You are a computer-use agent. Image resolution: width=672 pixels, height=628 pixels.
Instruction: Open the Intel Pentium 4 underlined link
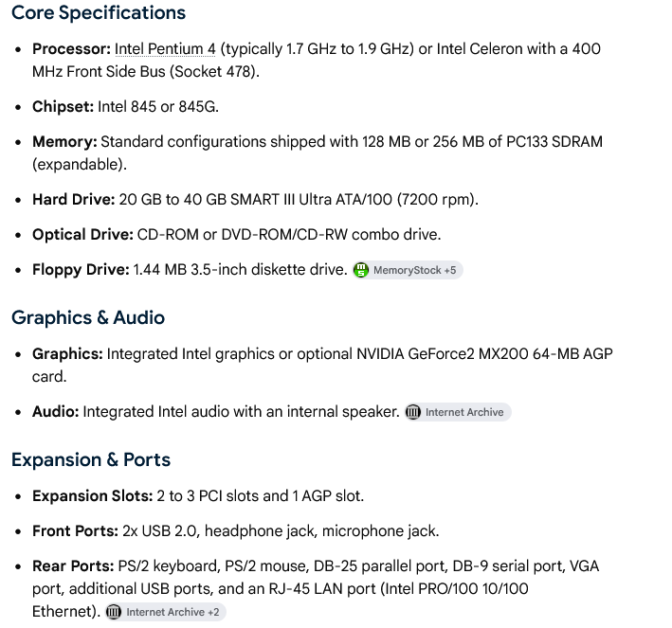pos(165,49)
